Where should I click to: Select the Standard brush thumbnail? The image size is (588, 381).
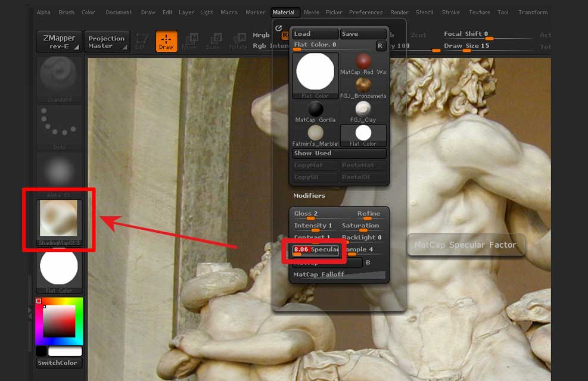click(x=59, y=76)
